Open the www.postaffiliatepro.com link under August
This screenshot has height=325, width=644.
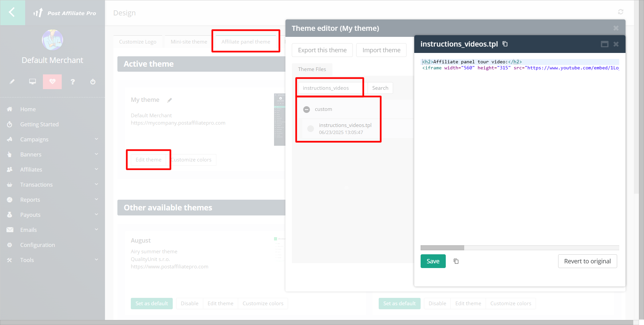pos(169,267)
